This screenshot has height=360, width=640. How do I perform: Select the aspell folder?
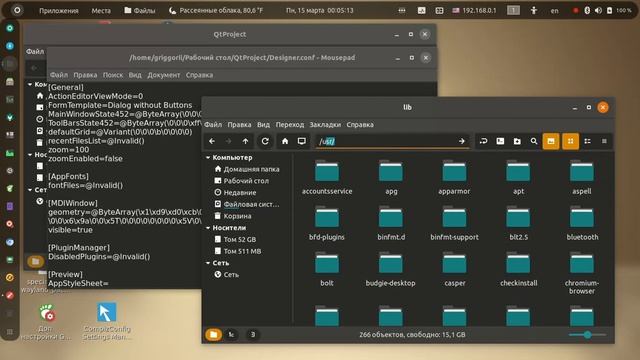582,178
